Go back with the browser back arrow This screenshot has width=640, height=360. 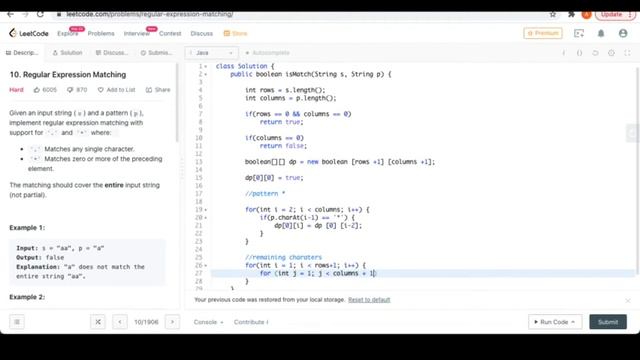tap(10, 14)
